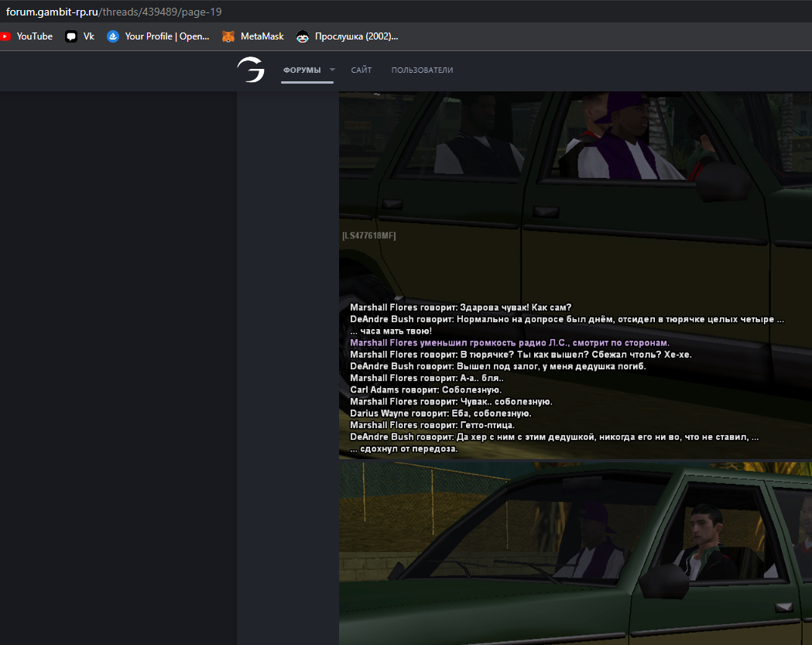Click the MetaMask fox icon
Screen dimensions: 812x645
pos(228,36)
